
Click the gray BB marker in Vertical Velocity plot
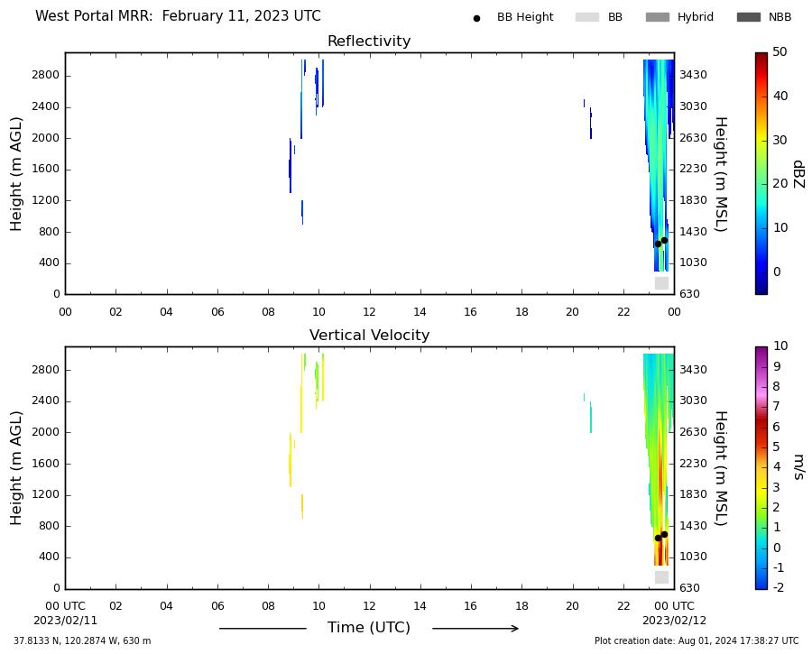pyautogui.click(x=662, y=576)
